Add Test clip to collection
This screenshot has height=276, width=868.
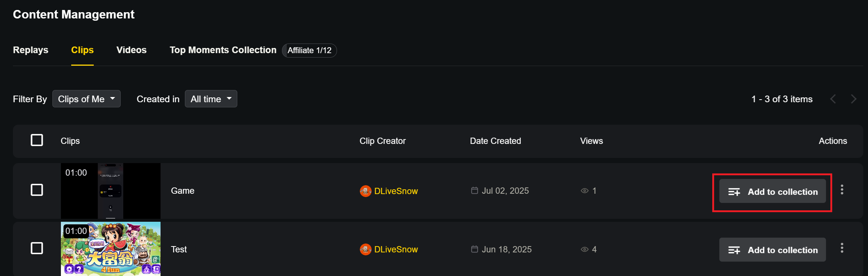click(772, 250)
